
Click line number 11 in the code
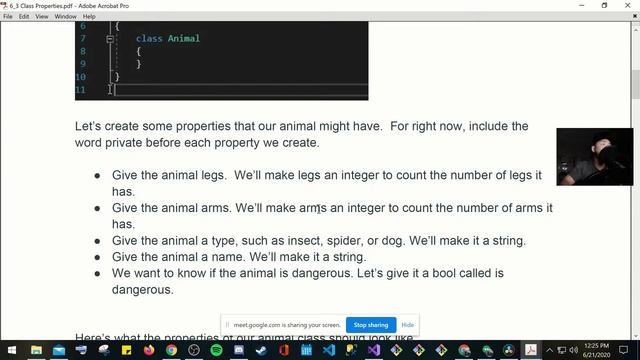(81, 90)
